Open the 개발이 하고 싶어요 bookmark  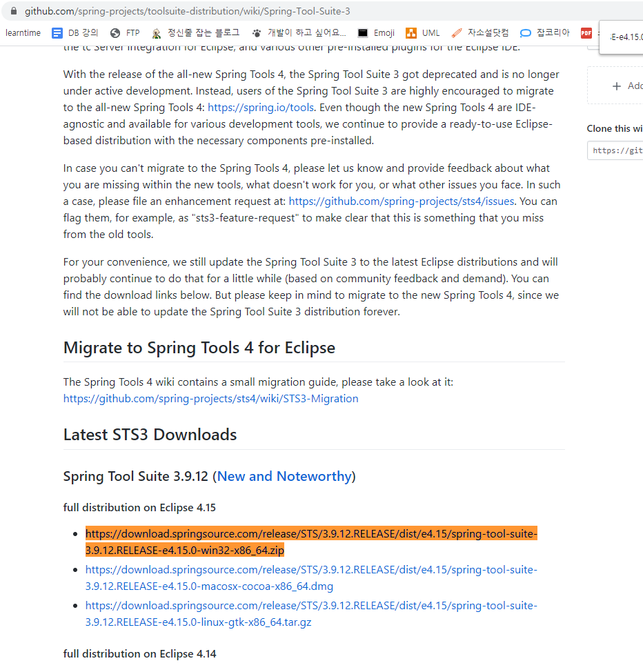(x=299, y=33)
